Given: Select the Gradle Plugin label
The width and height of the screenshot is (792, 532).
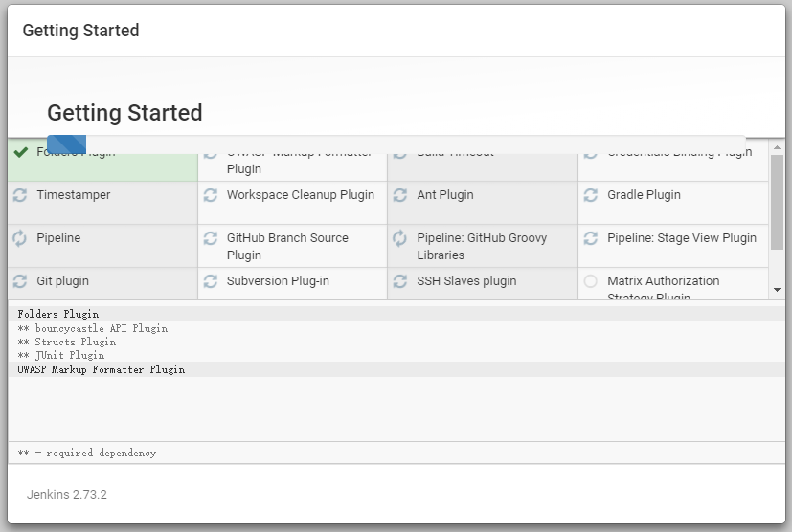Looking at the screenshot, I should pos(644,195).
